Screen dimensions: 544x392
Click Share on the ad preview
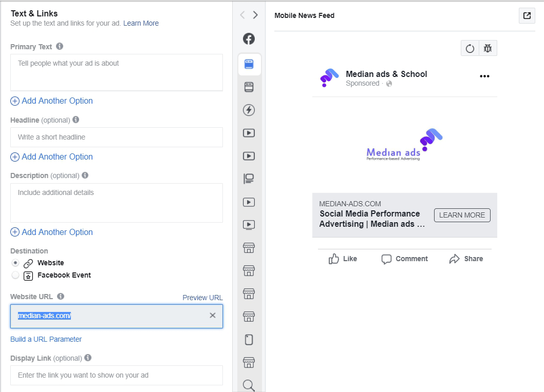pos(466,259)
